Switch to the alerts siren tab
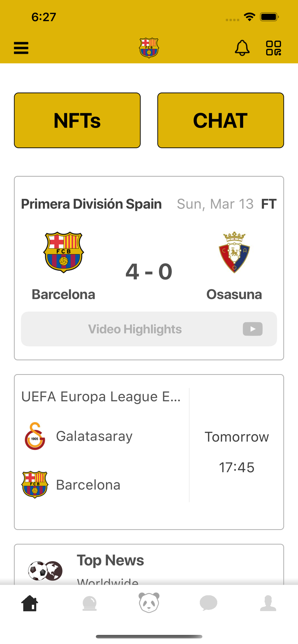 [x=89, y=603]
